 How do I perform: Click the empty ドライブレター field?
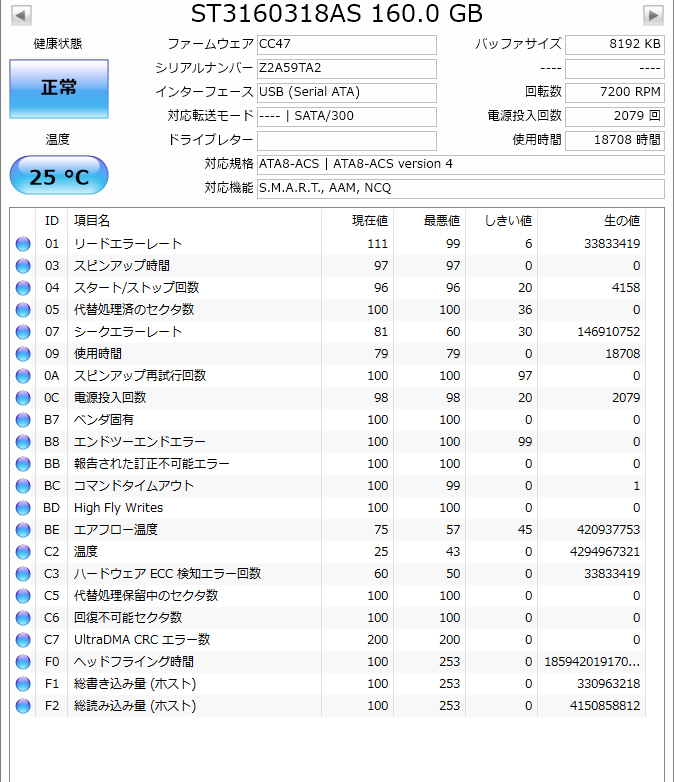tap(347, 140)
